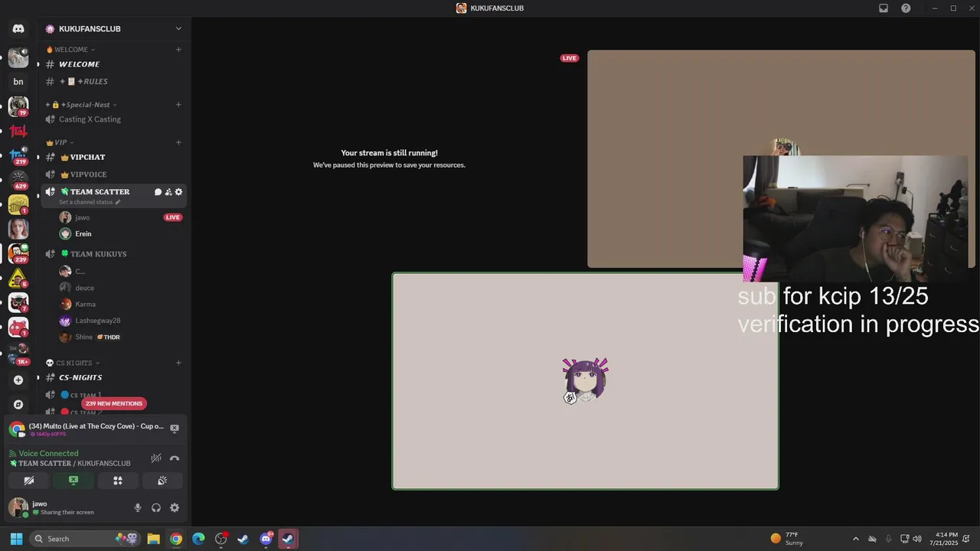Collapse the Special-Nest category
Screen dimensions: 980x551
tap(81, 105)
